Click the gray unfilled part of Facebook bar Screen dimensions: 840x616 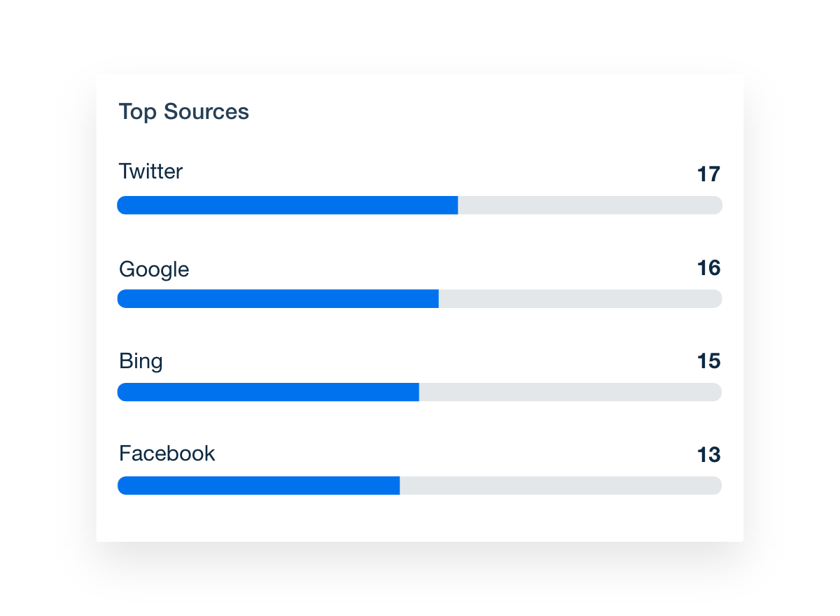pos(560,486)
